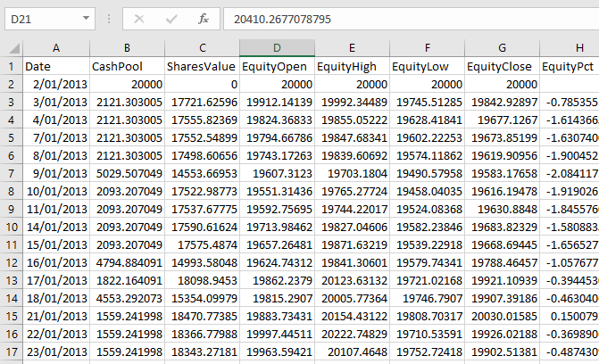
Task: Select cell with value 4553.292073
Action: [128, 298]
